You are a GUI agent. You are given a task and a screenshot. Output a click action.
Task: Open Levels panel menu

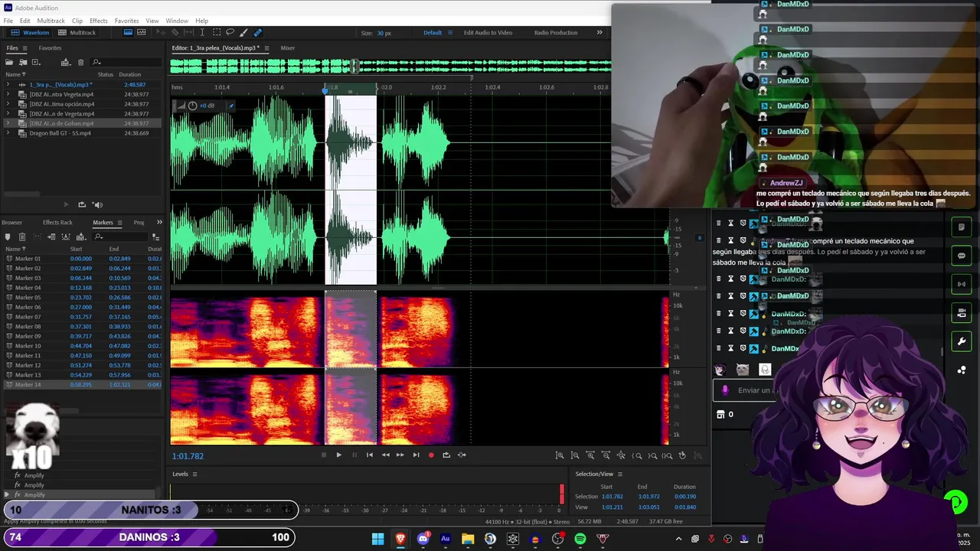pos(194,474)
